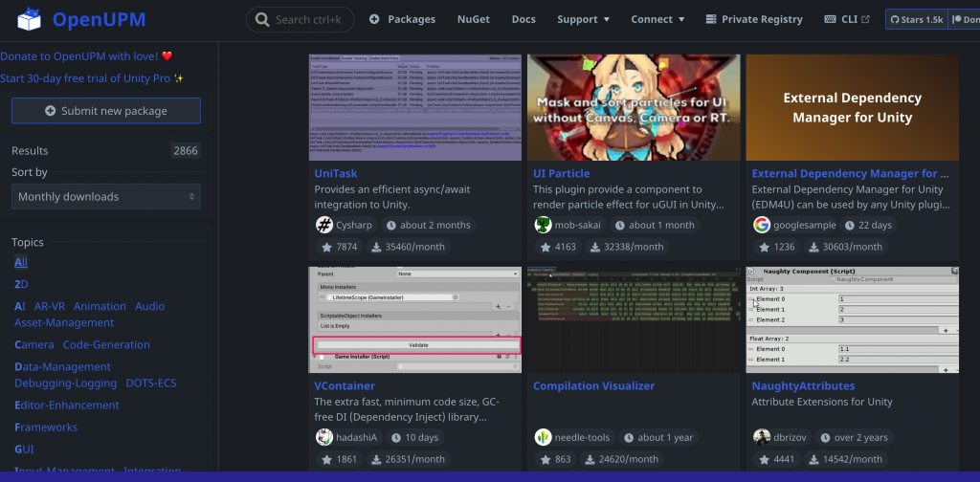Select the Debugging-Logging topic filter
Viewport: 980px width, 482px height.
pyautogui.click(x=66, y=383)
